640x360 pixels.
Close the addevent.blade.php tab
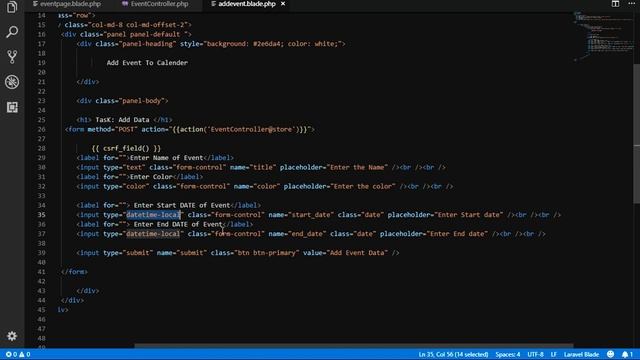283,4
